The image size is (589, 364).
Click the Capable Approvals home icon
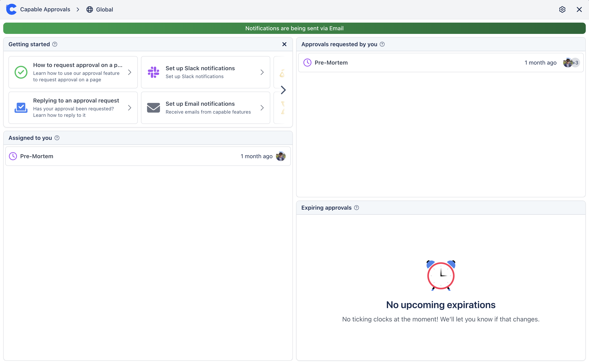coord(11,9)
